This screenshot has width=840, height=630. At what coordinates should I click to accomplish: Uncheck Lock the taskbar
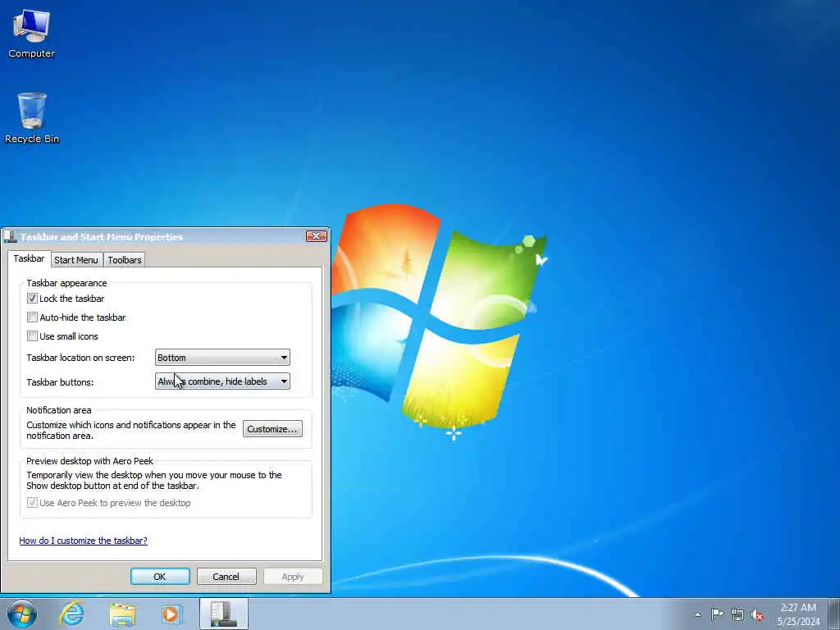(x=32, y=299)
